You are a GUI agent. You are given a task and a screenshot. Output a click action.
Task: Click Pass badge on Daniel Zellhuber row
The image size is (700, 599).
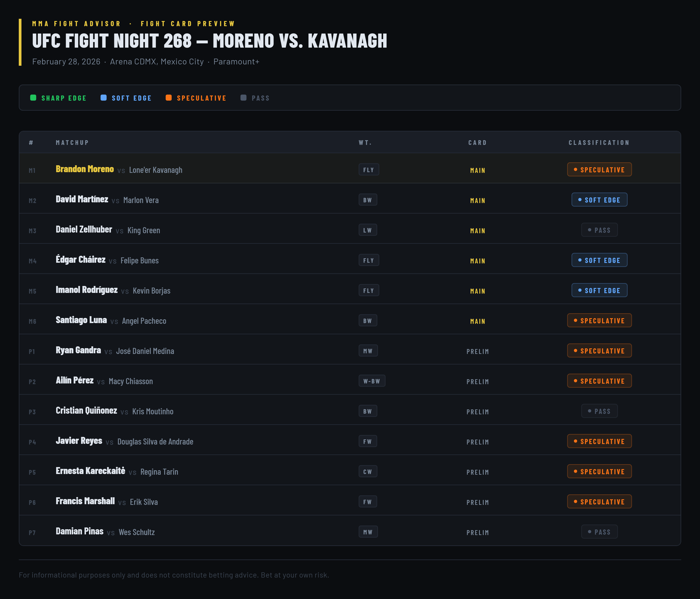coord(599,230)
